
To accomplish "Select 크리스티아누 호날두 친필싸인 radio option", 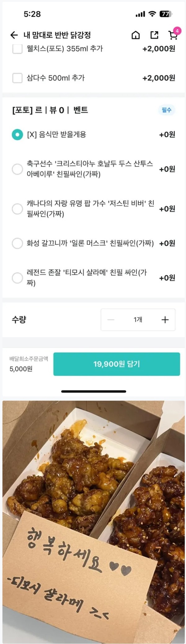I will 17,169.
